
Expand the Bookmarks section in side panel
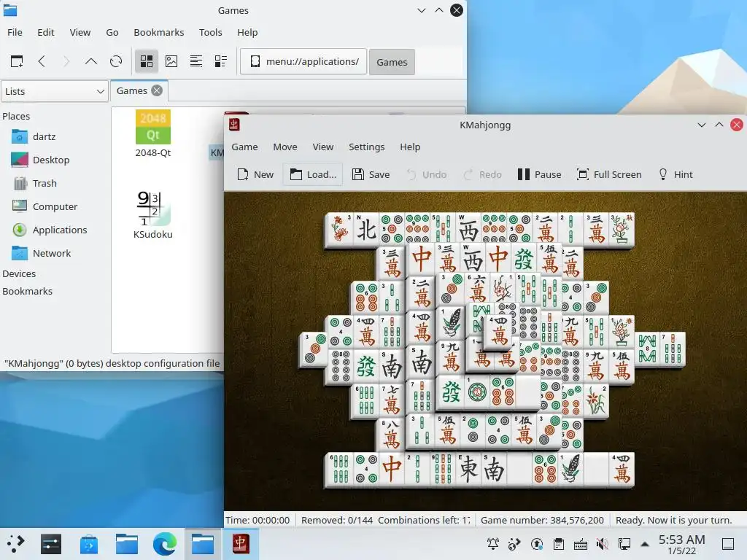point(27,292)
